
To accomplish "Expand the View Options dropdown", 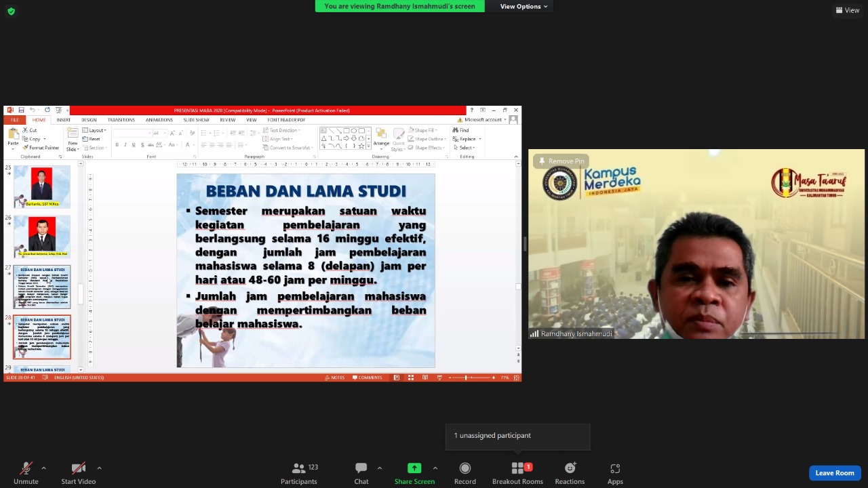I will [x=524, y=7].
